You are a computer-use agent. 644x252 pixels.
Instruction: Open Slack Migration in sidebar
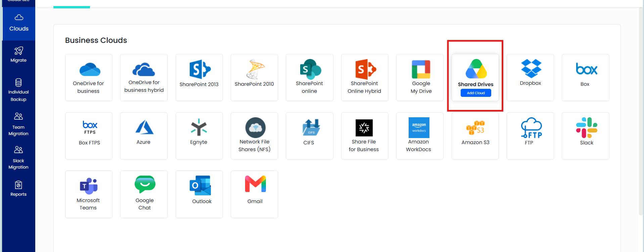click(18, 157)
